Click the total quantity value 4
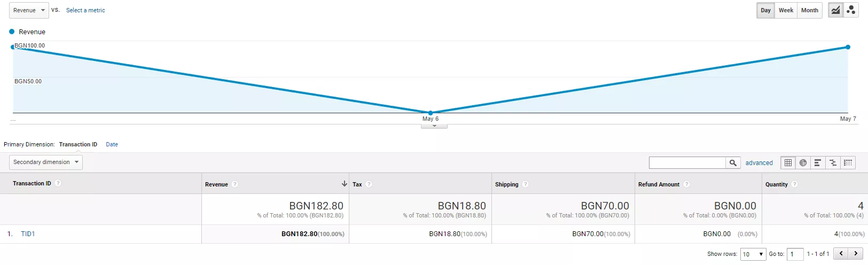 click(x=861, y=206)
